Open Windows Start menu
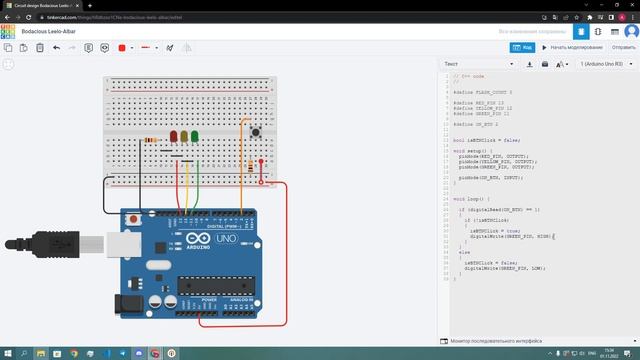 point(8,353)
